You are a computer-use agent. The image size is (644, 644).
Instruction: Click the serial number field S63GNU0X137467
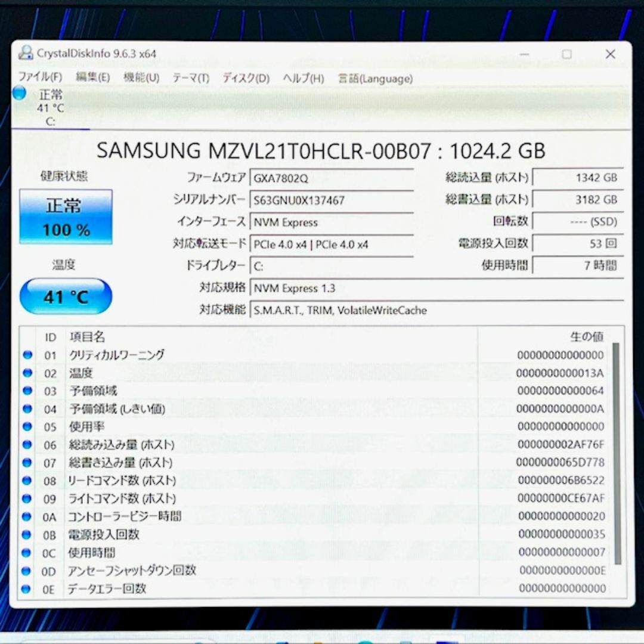332,200
